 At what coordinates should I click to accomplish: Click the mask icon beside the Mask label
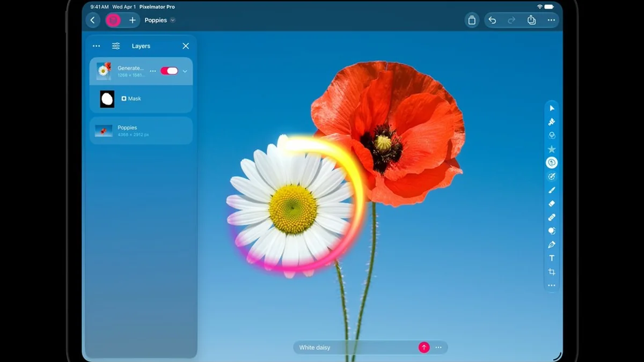tap(124, 99)
